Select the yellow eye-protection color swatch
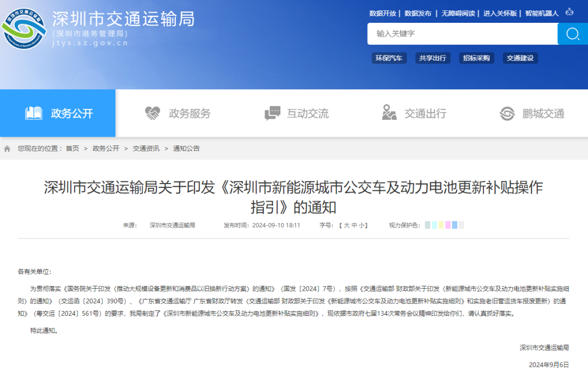Image resolution: width=588 pixels, height=379 pixels. click(441, 225)
